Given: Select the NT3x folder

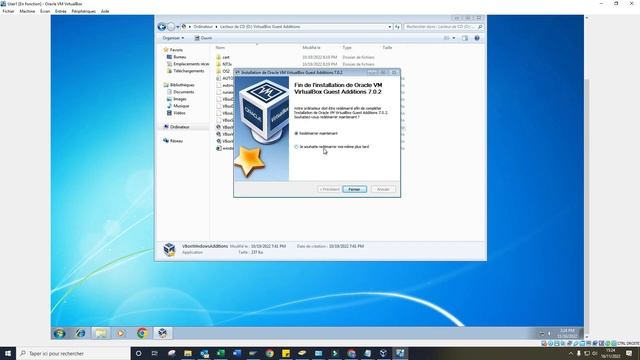Looking at the screenshot, I should click(x=224, y=64).
